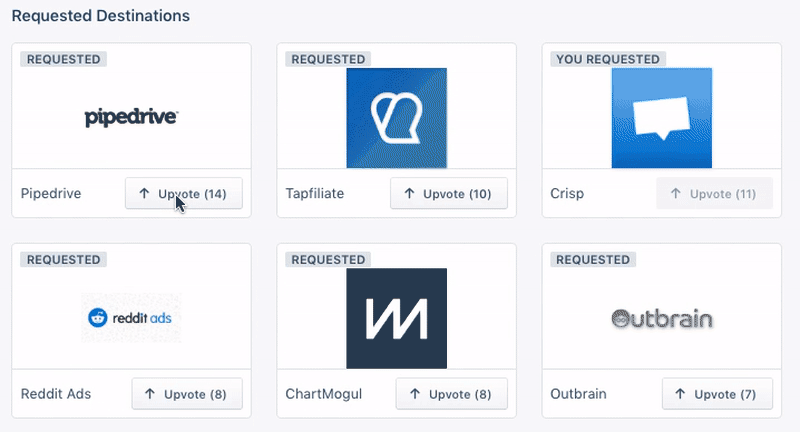Upvote Outbrain destination (7)
Image resolution: width=800 pixels, height=432 pixels.
click(717, 394)
